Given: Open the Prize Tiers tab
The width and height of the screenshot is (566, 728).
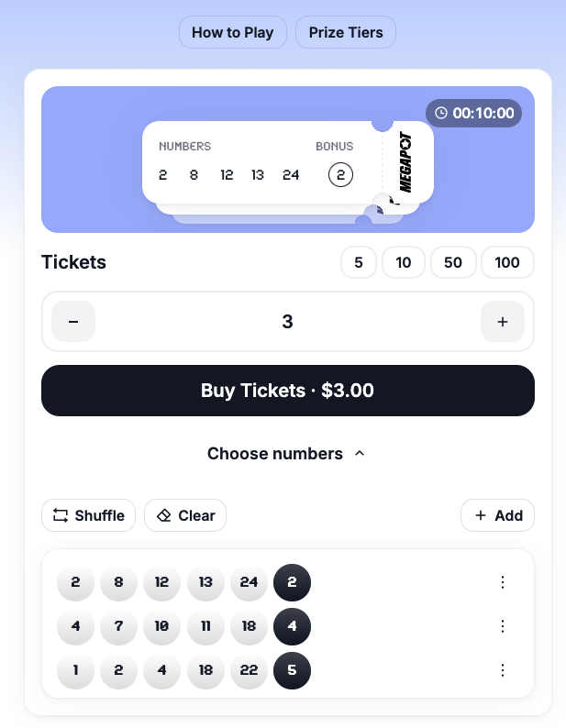Looking at the screenshot, I should (x=346, y=33).
